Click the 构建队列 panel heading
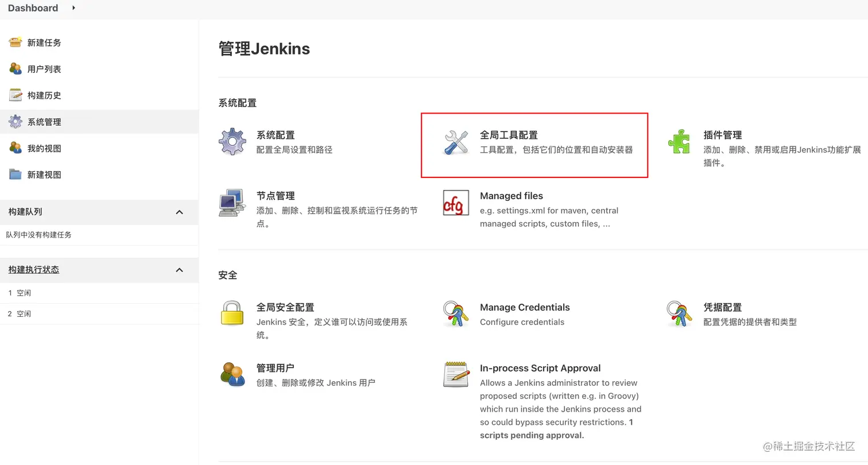The height and width of the screenshot is (465, 868). tap(25, 211)
